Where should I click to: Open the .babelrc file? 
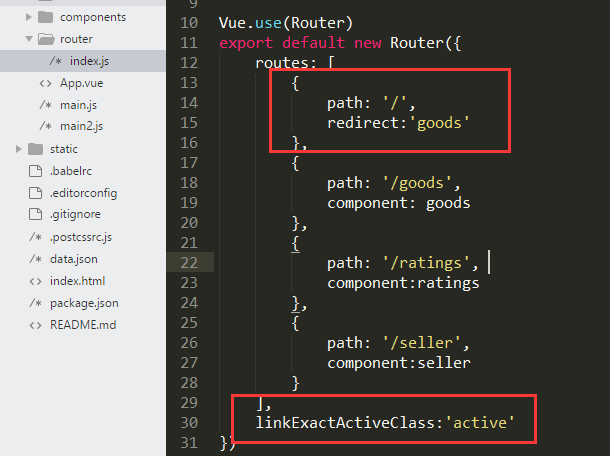[71, 171]
